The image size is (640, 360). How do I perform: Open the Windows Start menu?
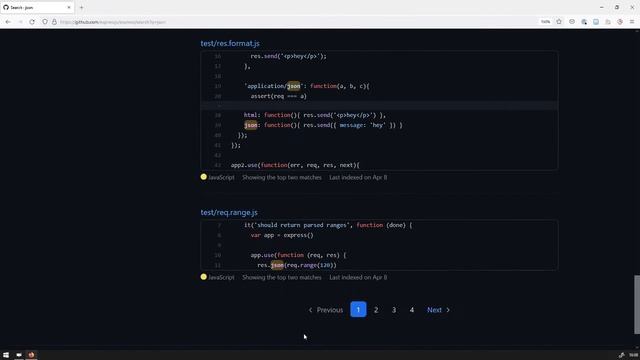point(6,355)
